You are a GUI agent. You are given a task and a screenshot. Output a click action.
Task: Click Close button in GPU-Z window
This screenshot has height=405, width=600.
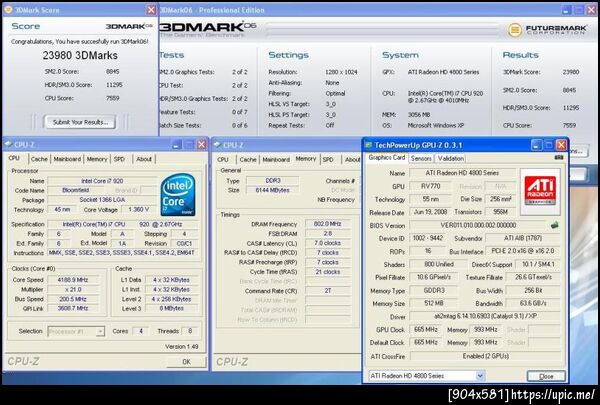[546, 376]
